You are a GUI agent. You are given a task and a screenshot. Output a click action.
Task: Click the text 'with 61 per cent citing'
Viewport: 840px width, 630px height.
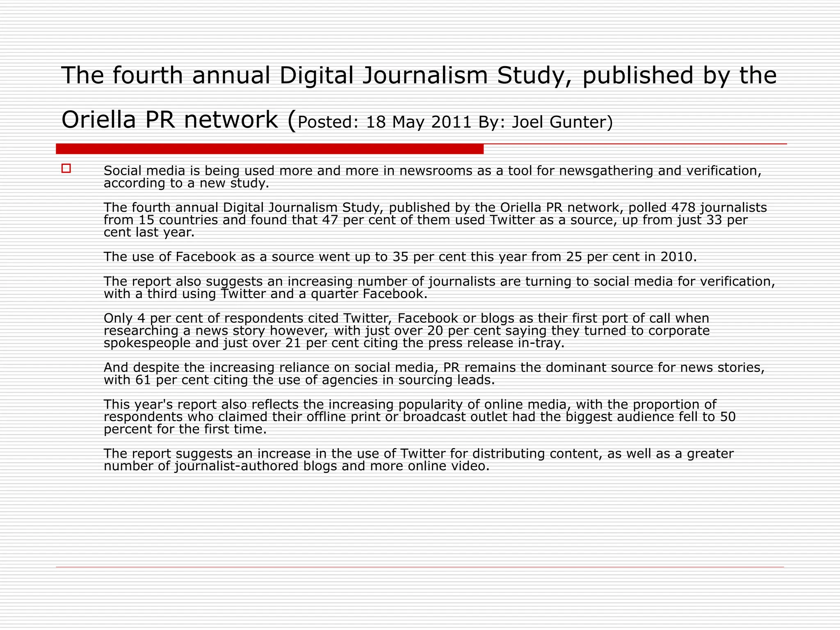pyautogui.click(x=176, y=380)
